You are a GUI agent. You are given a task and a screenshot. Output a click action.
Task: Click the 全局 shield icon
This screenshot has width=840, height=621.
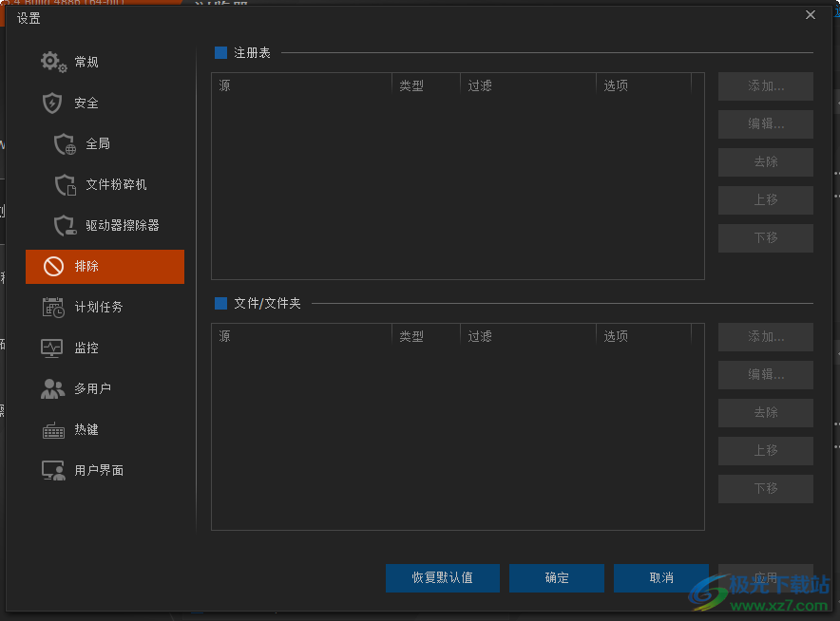tap(65, 144)
